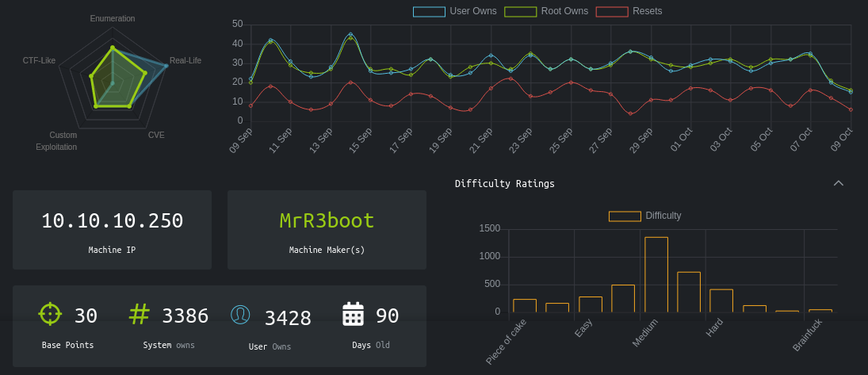Click the User Owns person icon
The image size is (868, 375).
(240, 315)
